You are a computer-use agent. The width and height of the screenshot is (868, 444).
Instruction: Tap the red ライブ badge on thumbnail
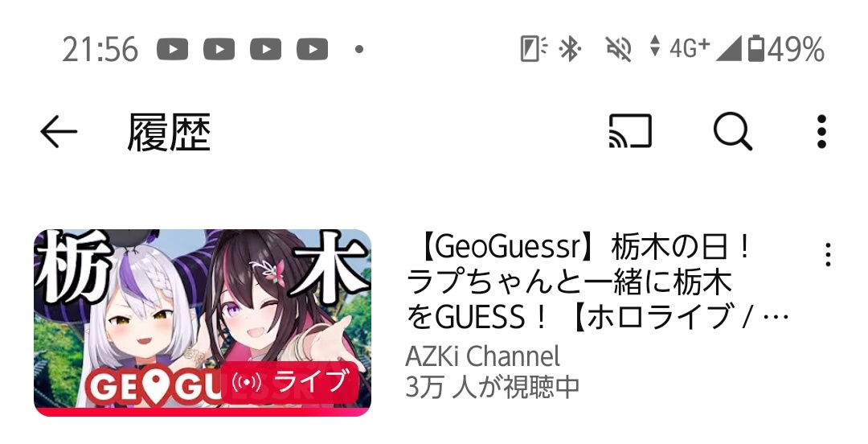coord(289,382)
